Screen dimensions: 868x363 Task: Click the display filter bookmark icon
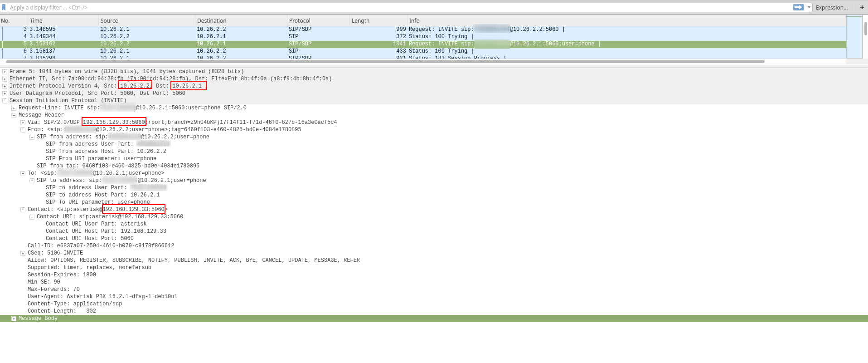(x=4, y=8)
